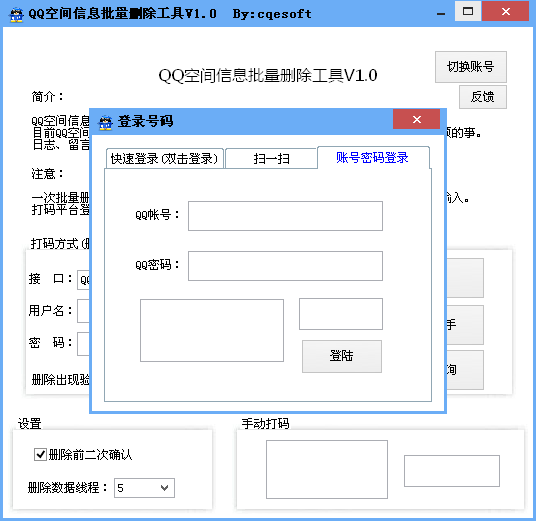Viewport: 536px width, 521px height.
Task: Click the 手动打码 code input field
Action: [452, 471]
